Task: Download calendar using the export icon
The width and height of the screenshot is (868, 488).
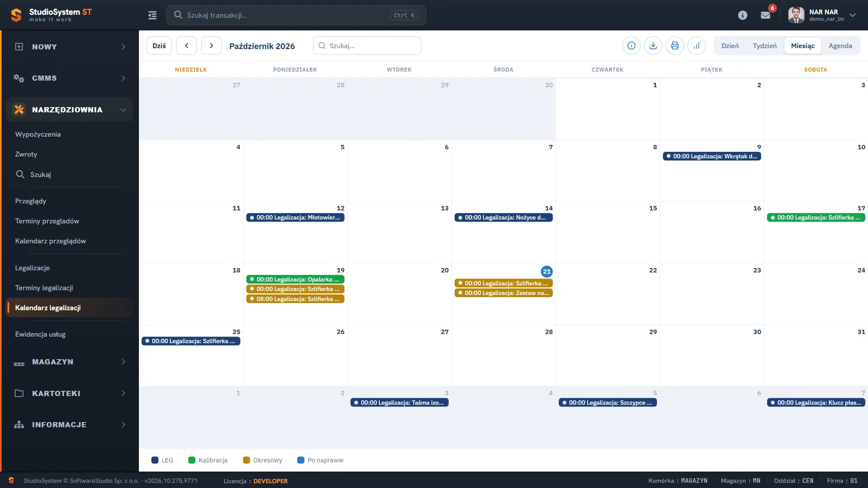Action: coord(653,46)
